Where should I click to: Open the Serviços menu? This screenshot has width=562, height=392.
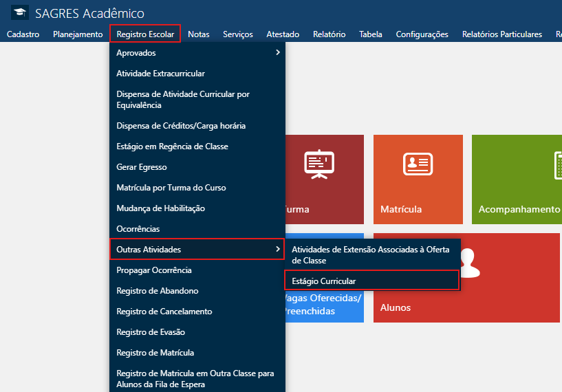[238, 34]
